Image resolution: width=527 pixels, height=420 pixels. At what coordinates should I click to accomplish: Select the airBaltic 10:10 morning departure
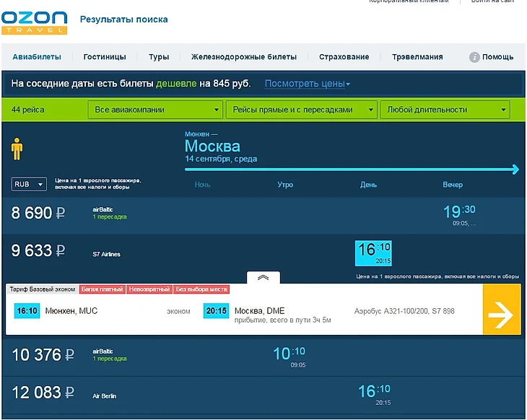(x=289, y=354)
